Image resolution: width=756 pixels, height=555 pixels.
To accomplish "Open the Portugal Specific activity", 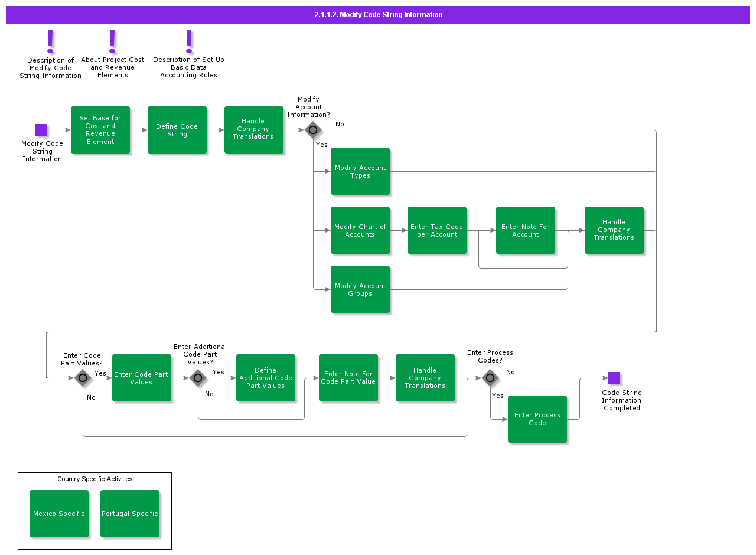I will click(130, 514).
